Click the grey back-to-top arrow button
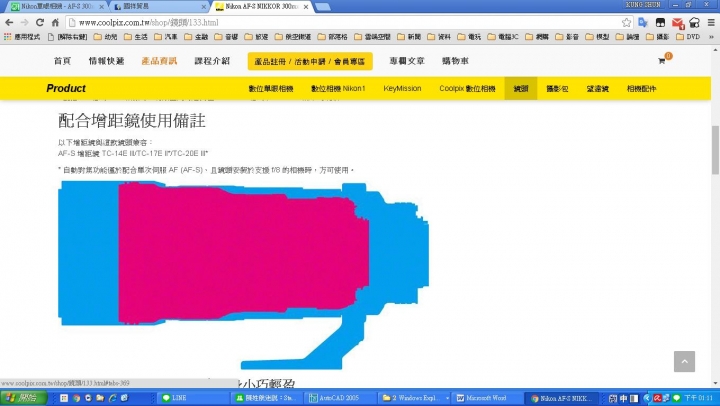 (684, 361)
